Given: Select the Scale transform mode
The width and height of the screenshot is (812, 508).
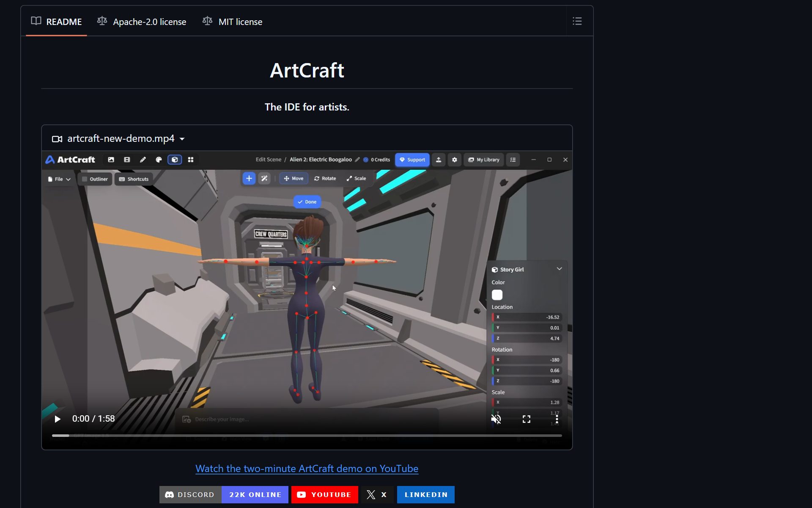Looking at the screenshot, I should coord(356,179).
